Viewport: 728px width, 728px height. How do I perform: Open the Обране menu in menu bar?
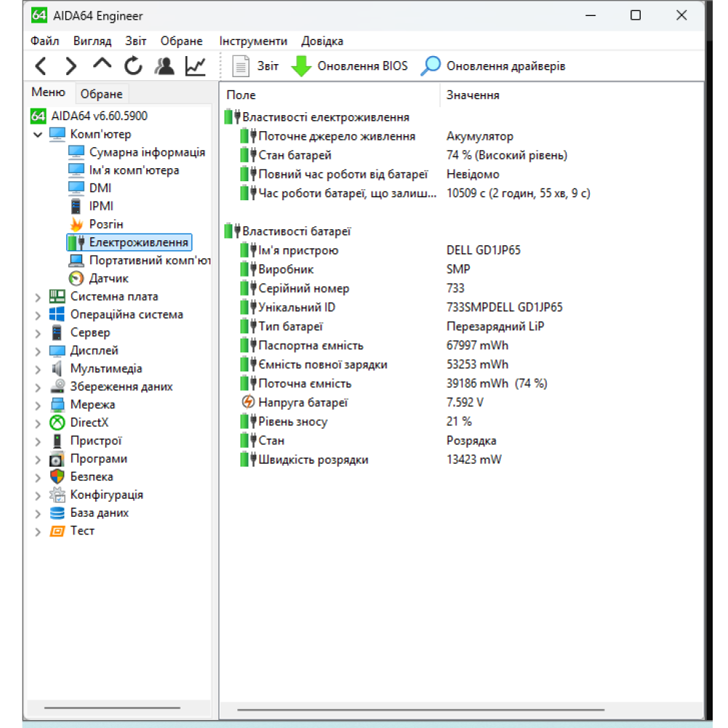[x=181, y=41]
